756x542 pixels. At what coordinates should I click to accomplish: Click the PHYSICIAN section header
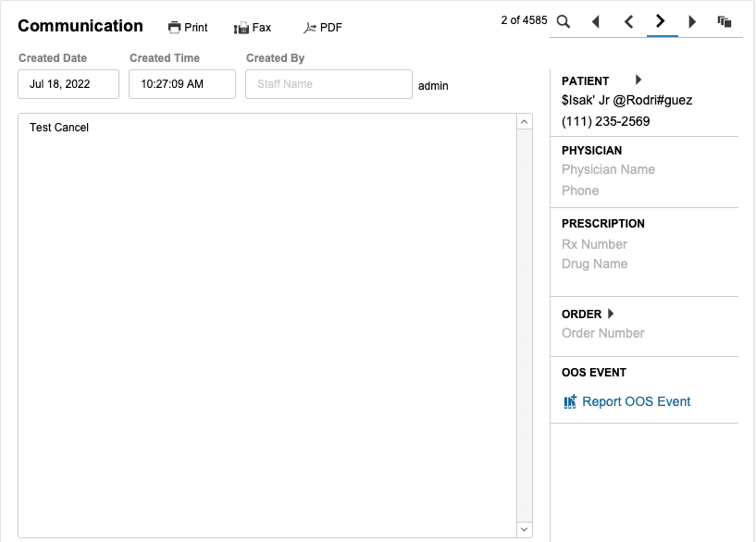[591, 151]
